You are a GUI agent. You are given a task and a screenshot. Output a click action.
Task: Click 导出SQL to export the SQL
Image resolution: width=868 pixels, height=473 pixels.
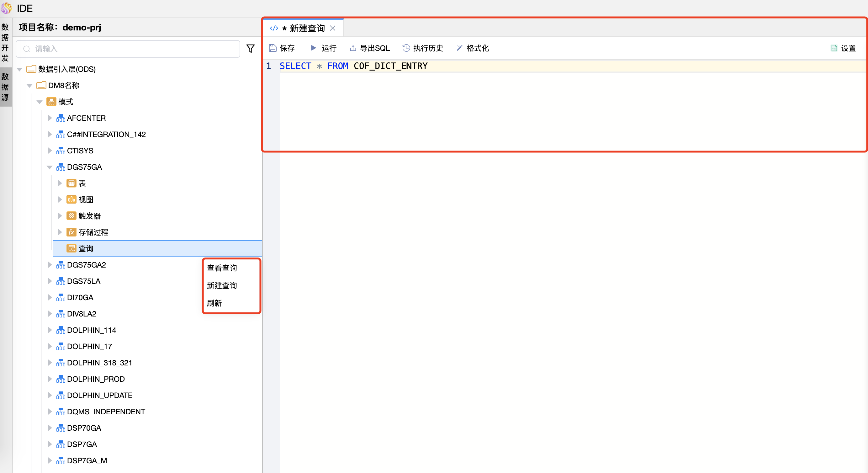point(369,48)
